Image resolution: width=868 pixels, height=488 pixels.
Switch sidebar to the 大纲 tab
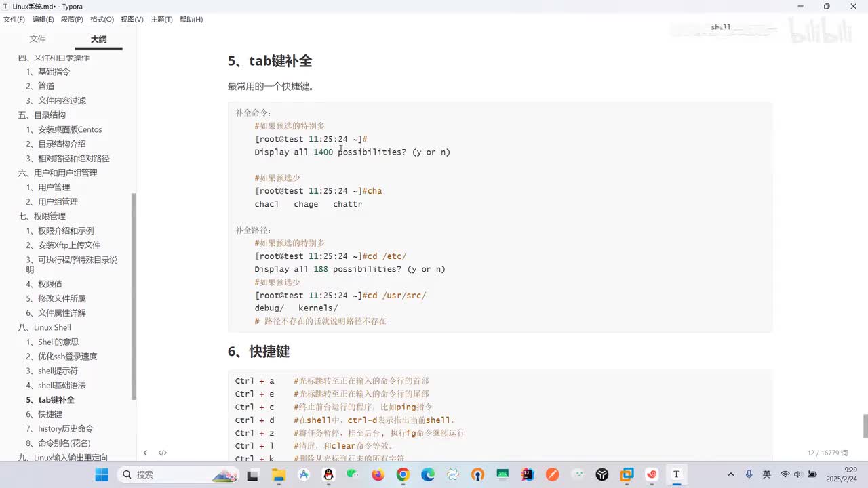(x=99, y=39)
